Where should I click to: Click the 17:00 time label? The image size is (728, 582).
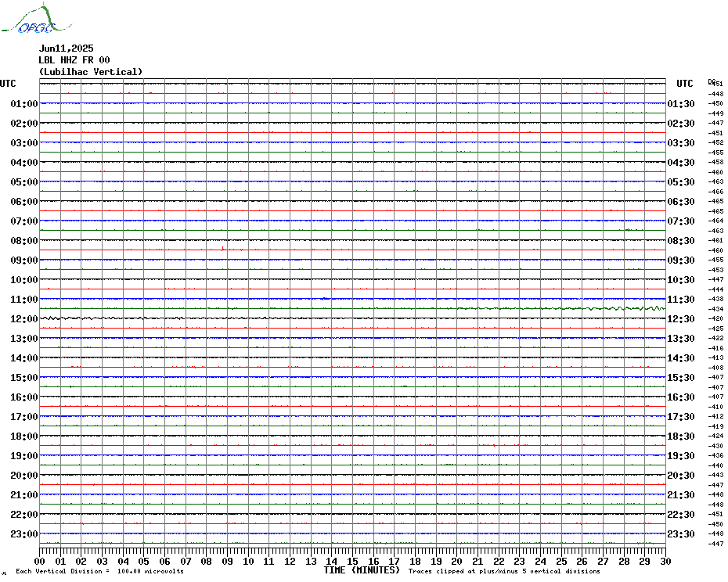[24, 417]
